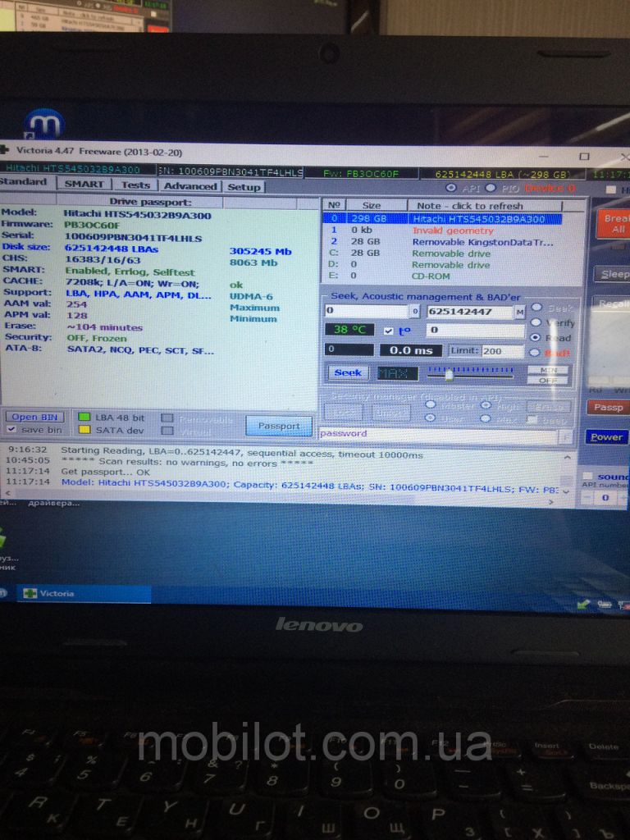Toggle the 'sound' checkbox

pos(587,477)
